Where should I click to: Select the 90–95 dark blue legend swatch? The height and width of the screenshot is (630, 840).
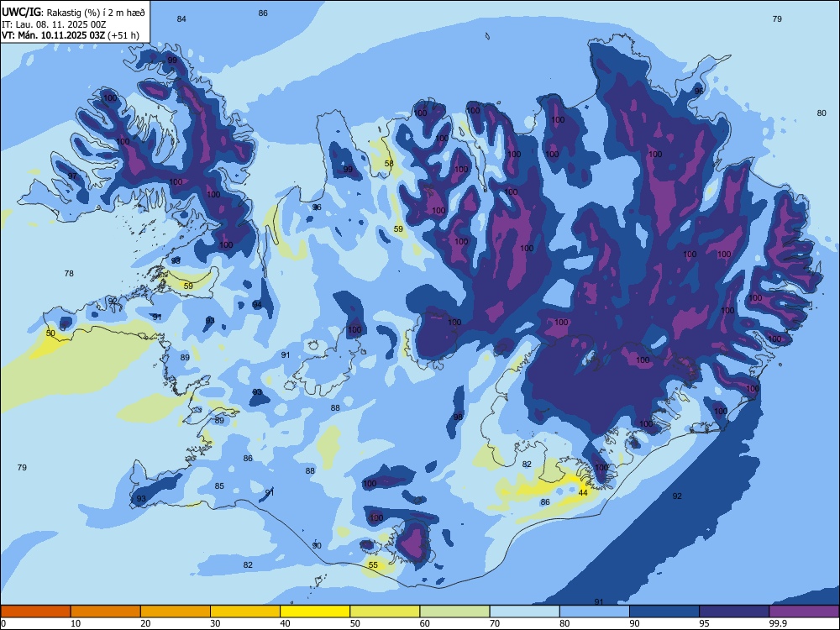click(x=664, y=612)
